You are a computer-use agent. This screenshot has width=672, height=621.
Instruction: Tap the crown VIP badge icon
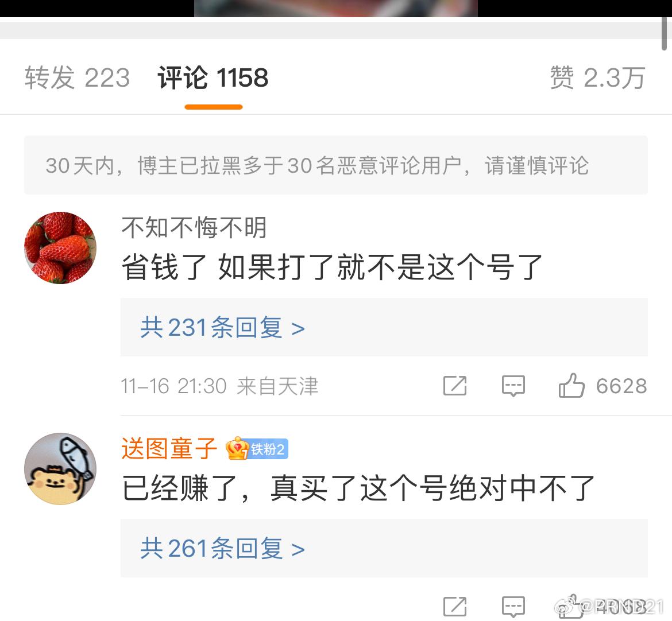tap(237, 449)
